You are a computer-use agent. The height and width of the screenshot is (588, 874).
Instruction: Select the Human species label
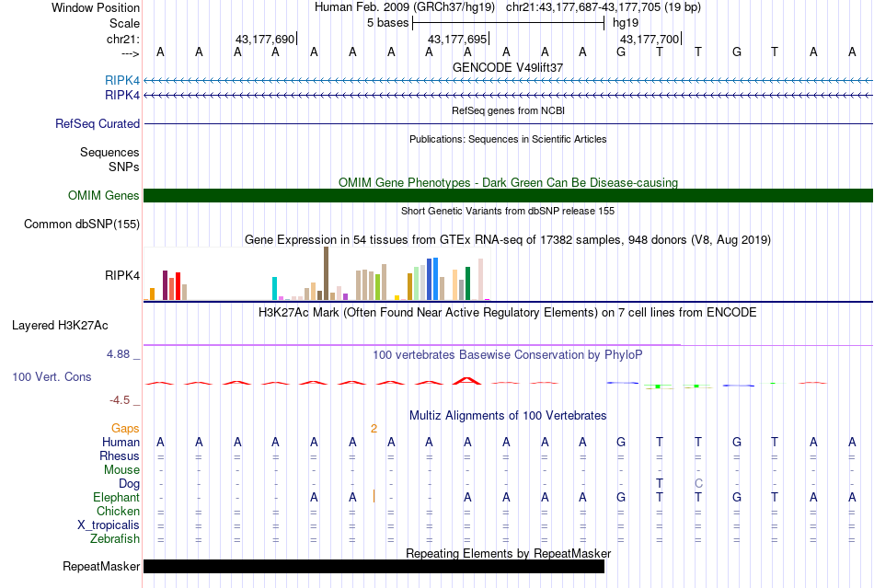pos(121,442)
